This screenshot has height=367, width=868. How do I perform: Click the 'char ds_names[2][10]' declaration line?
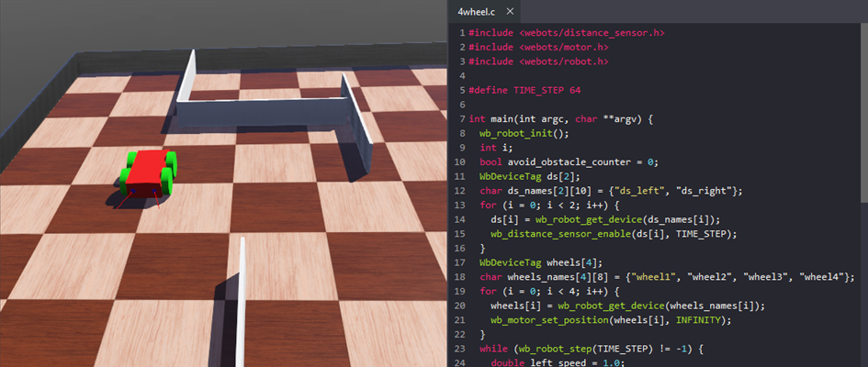click(611, 191)
